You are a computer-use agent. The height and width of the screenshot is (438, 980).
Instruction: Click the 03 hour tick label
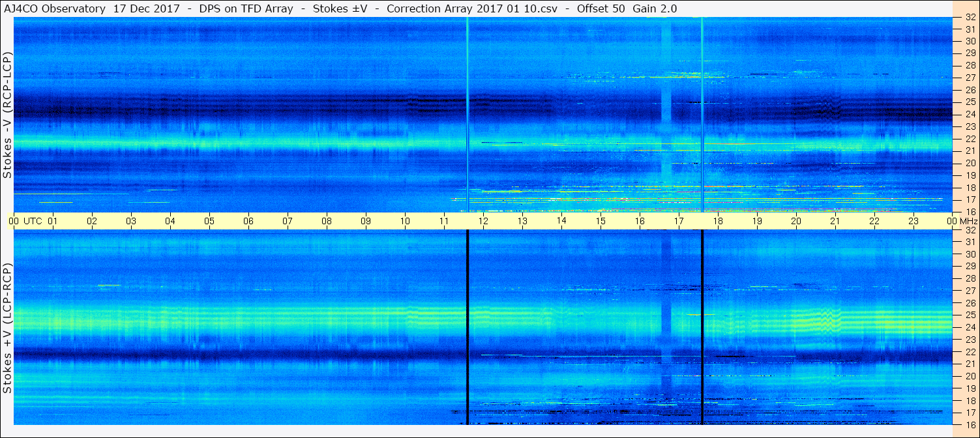pyautogui.click(x=131, y=222)
